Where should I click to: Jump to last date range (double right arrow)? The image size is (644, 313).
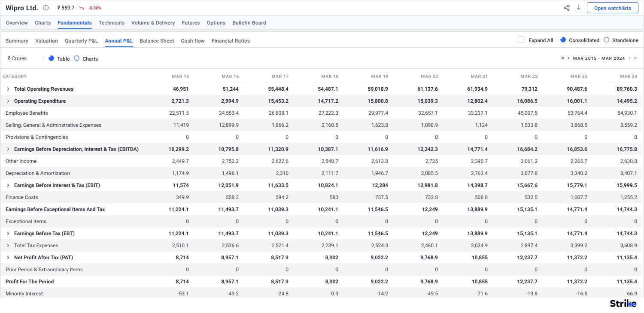click(x=635, y=58)
